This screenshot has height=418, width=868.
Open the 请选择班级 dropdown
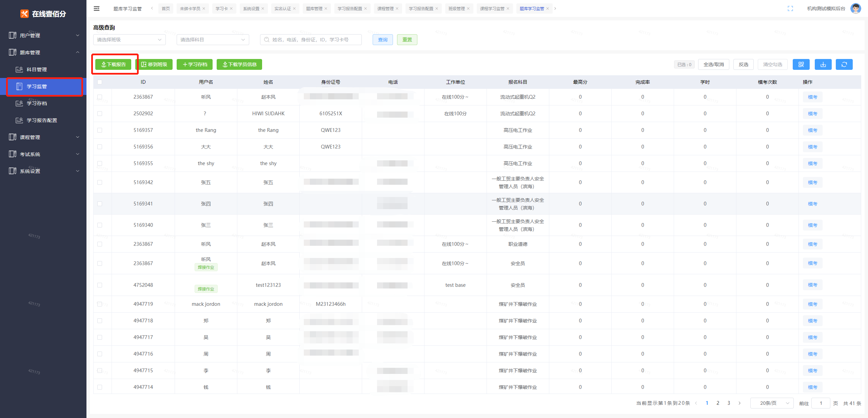point(129,40)
